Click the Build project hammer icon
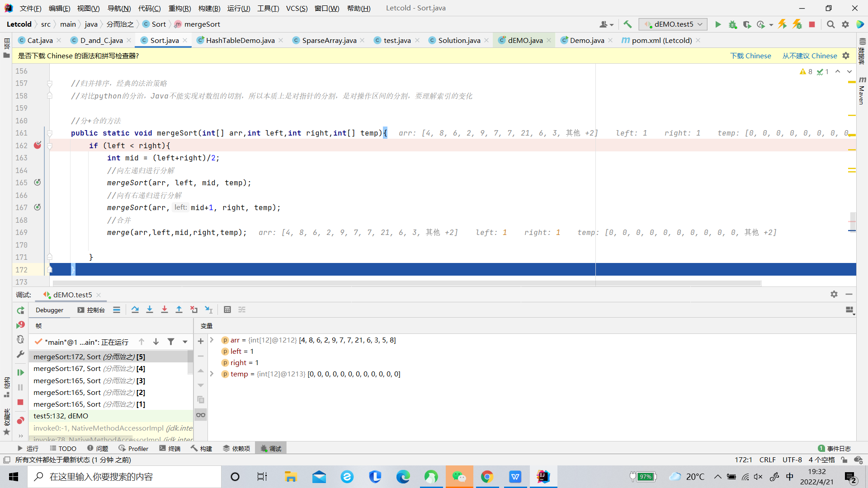Image resolution: width=868 pixels, height=488 pixels. click(x=627, y=24)
